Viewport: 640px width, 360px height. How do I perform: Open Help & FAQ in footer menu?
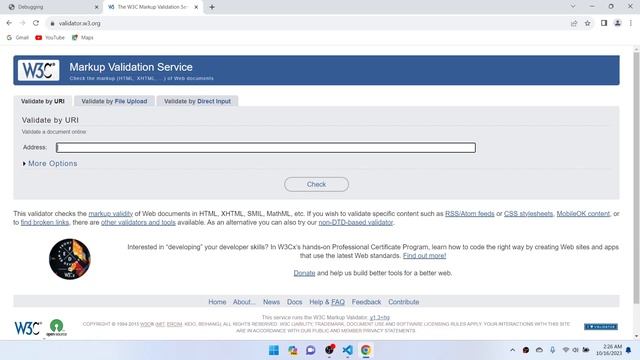[x=327, y=302]
